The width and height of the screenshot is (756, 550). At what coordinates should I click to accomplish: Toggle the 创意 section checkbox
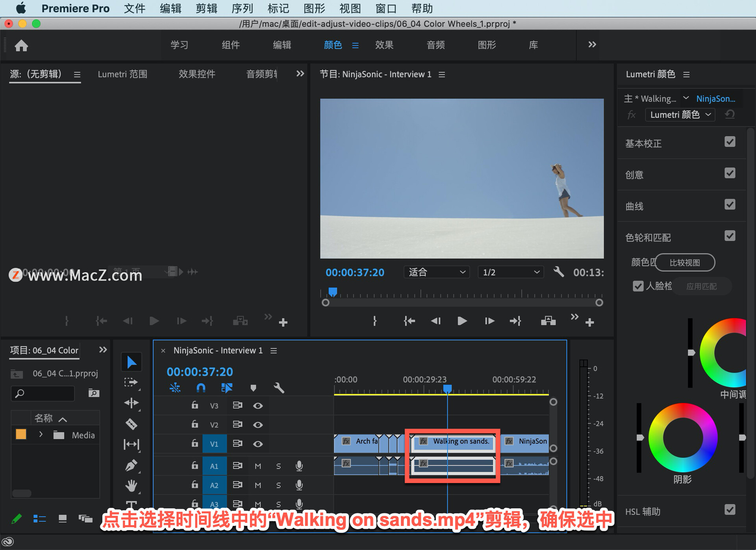click(x=730, y=173)
